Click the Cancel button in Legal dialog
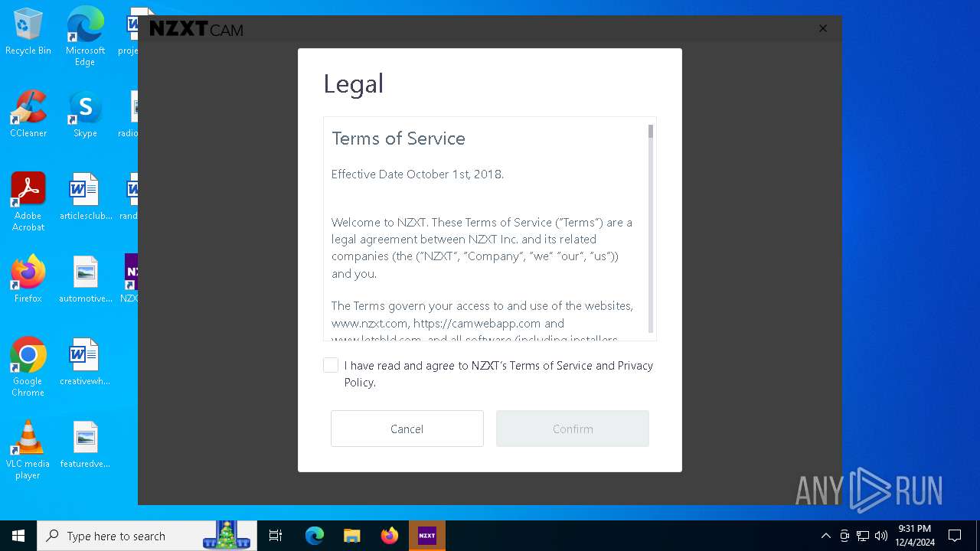980x551 pixels. coord(407,429)
